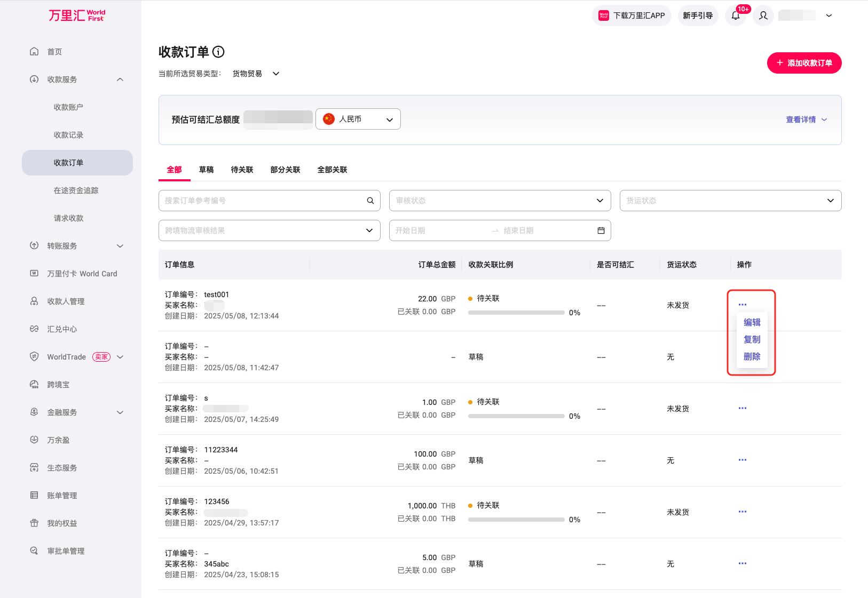This screenshot has height=598, width=868.
Task: Click the user profile avatar icon
Action: pyautogui.click(x=763, y=15)
